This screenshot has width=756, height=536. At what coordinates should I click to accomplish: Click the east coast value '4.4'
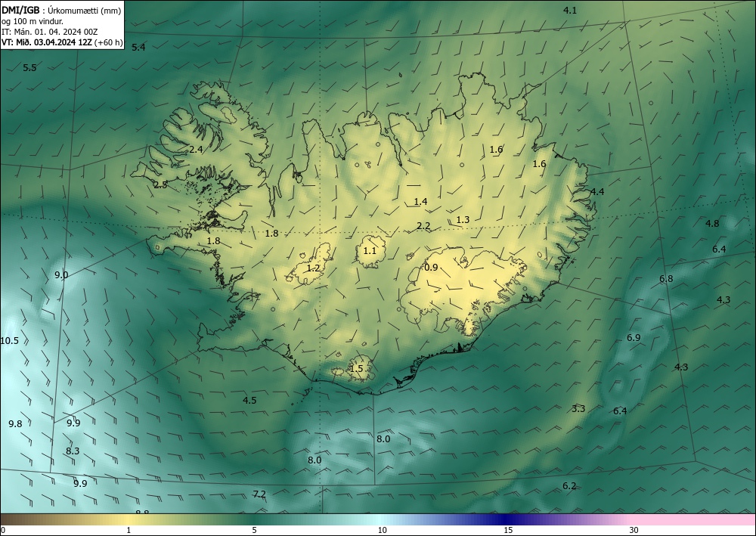[597, 192]
